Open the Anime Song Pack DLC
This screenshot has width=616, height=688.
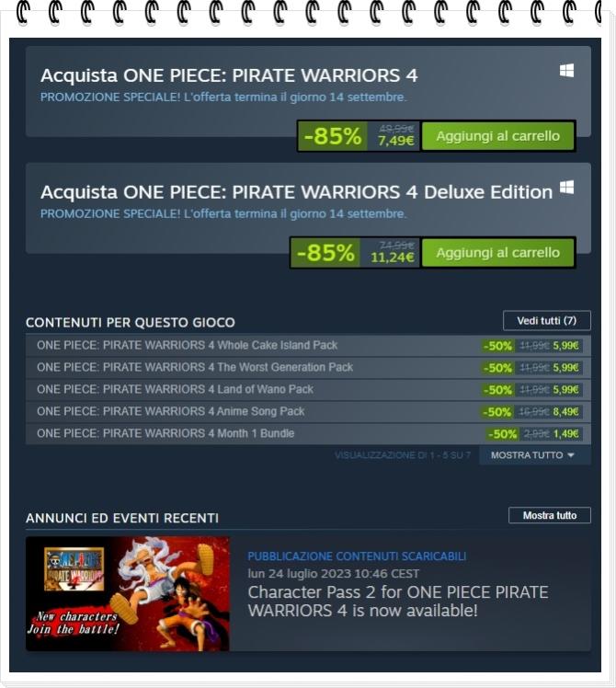click(308, 411)
